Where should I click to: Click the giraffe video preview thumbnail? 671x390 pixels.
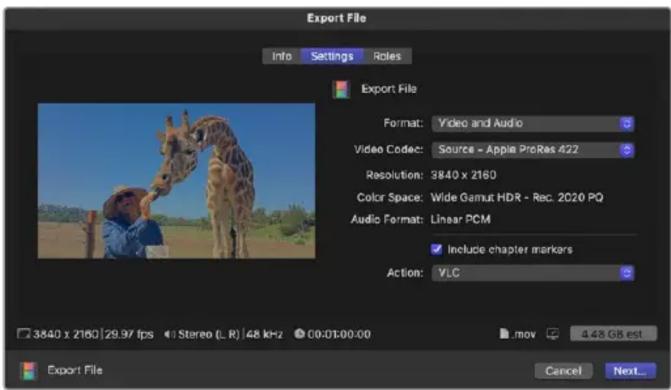pyautogui.click(x=176, y=181)
